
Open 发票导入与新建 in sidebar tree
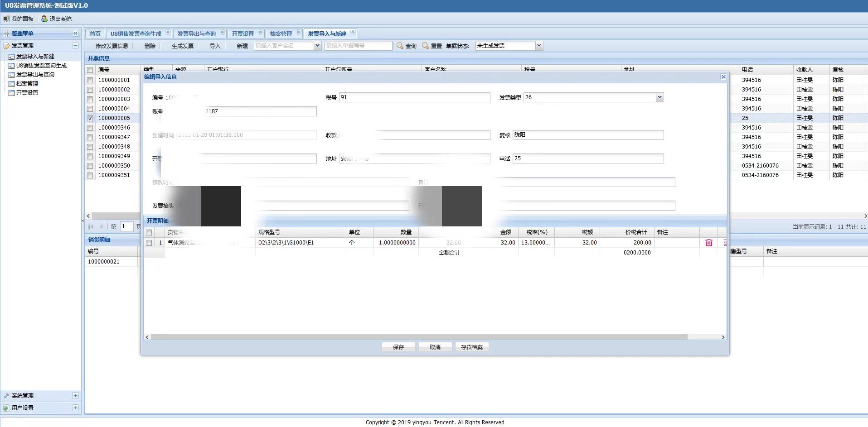[x=35, y=57]
